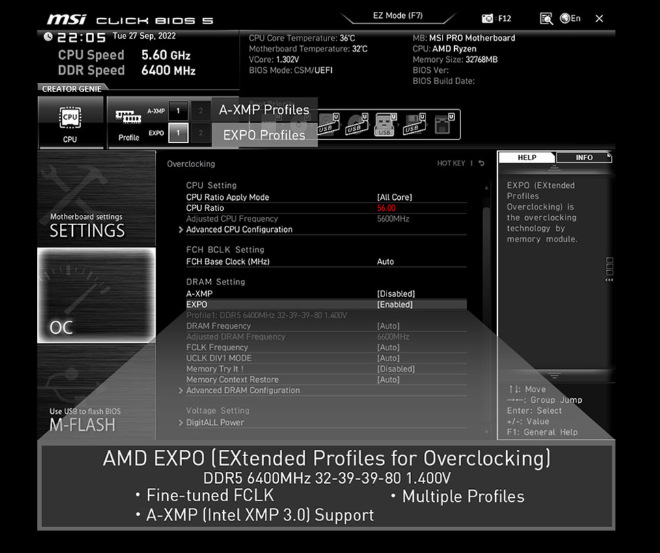Enable A-XMP profile 1
Image resolution: width=660 pixels, height=553 pixels.
point(178,111)
